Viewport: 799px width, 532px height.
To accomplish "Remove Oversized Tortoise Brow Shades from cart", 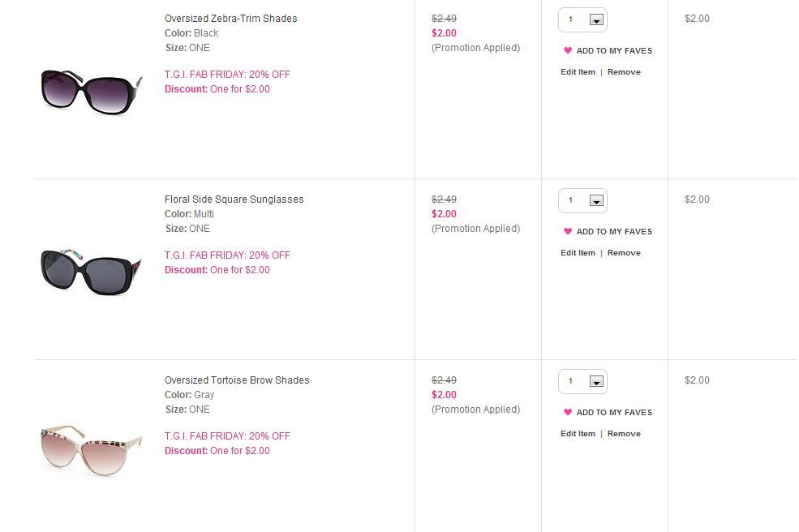I will [624, 434].
